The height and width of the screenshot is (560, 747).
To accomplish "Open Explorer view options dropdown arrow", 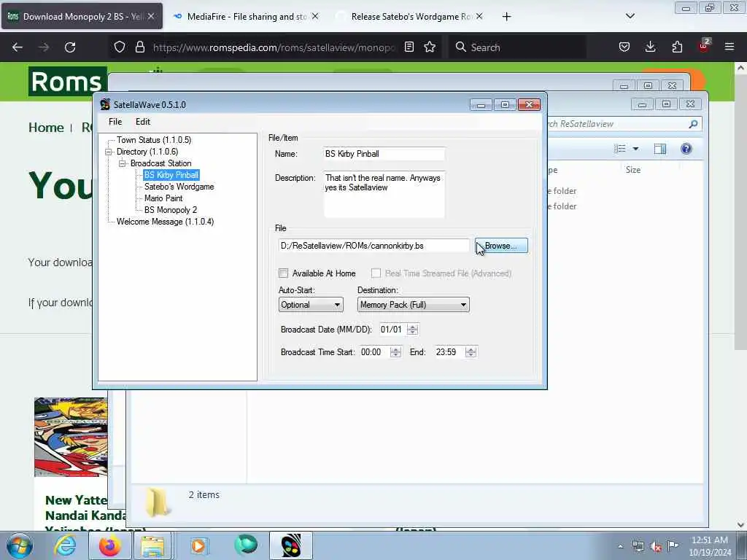I will [635, 149].
